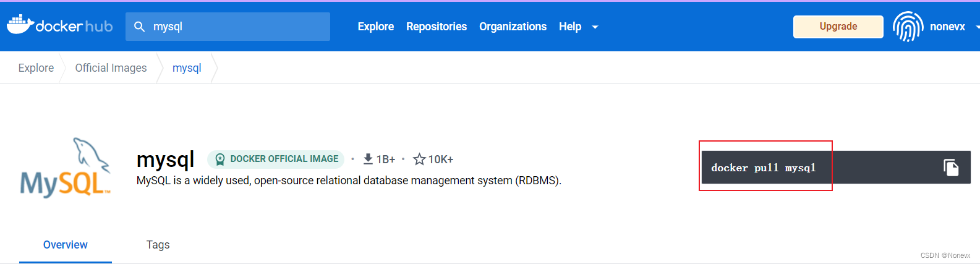Click the Explore breadcrumb link
This screenshot has height=264, width=980.
point(36,68)
